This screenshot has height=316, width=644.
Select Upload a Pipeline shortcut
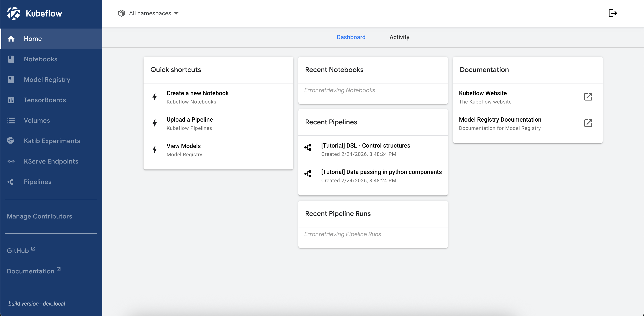pos(218,123)
